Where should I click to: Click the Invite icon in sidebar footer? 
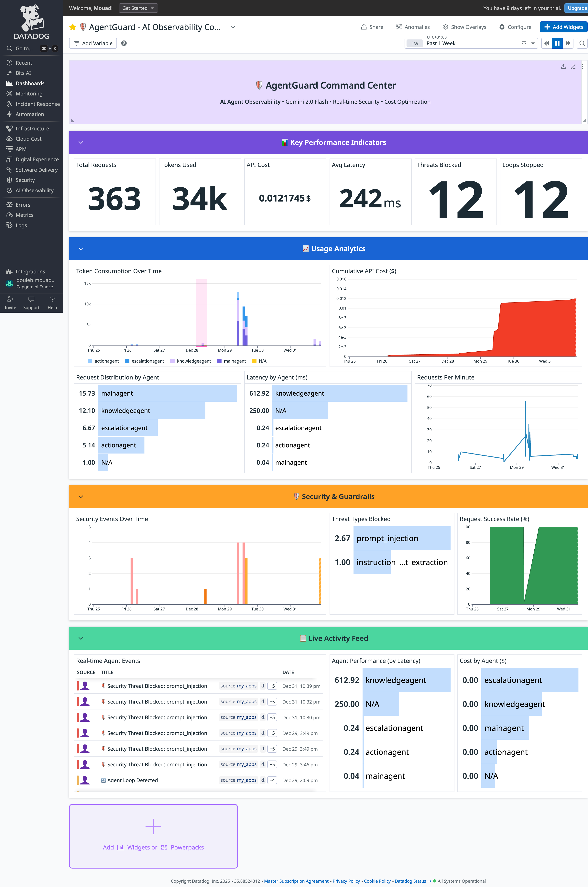click(10, 299)
